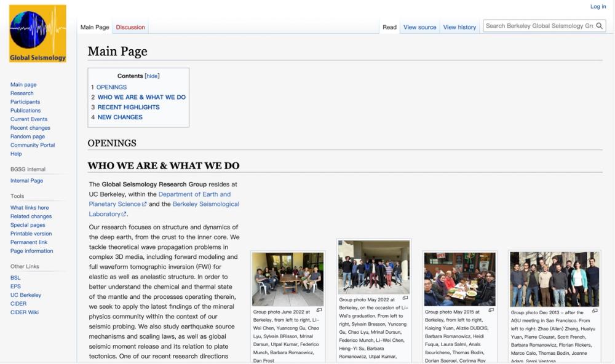Enlarge the Dec 2013 group photo icon
The width and height of the screenshot is (615, 364).
tap(595, 311)
